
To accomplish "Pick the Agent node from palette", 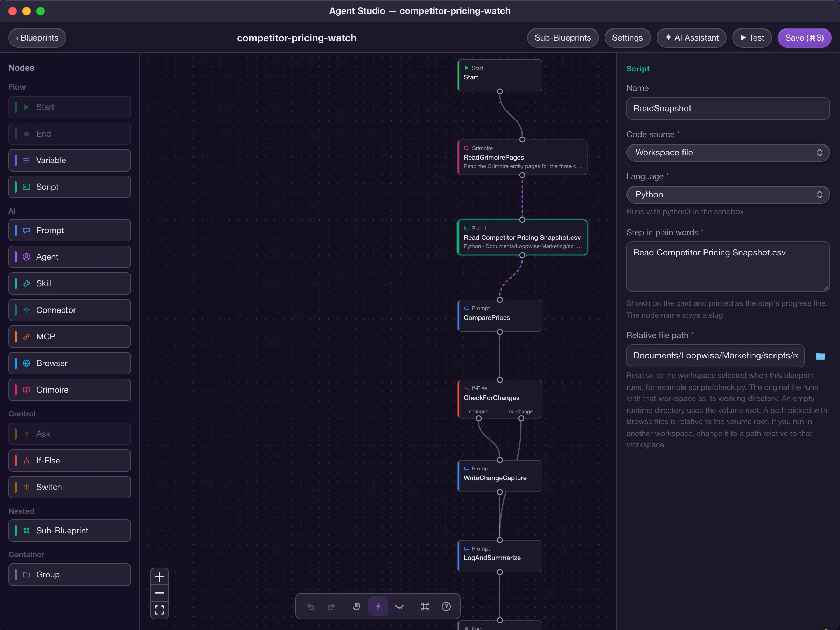I will (x=70, y=257).
